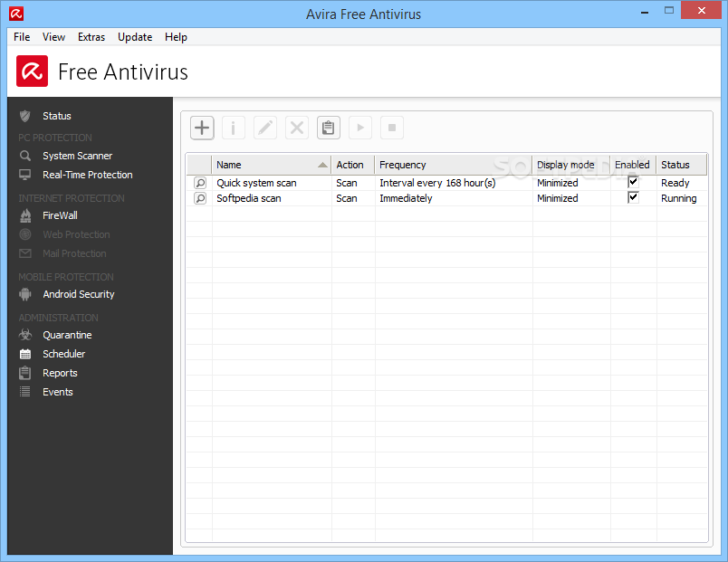Sort by Status column header
Screen dimensions: 728x562
click(x=682, y=165)
